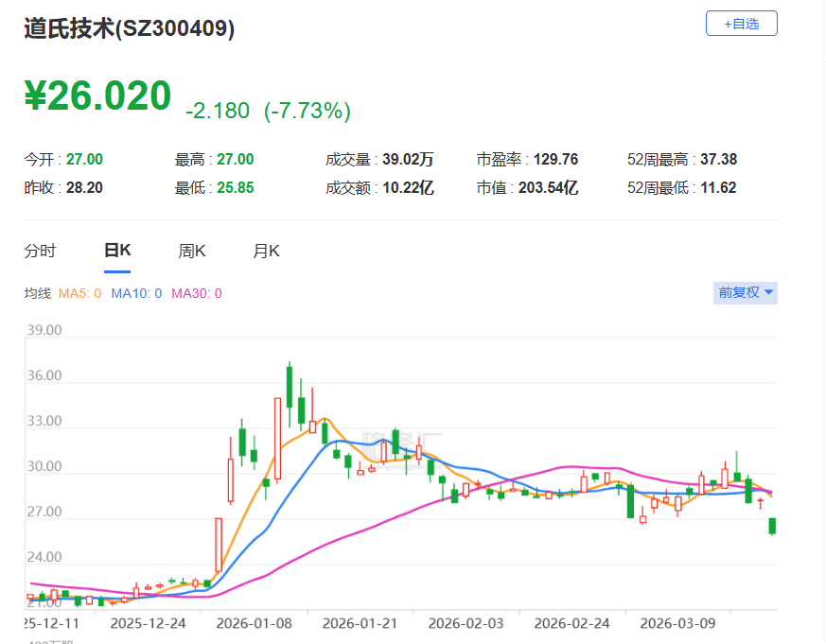Screen dimensions: 826x644
Task: Click the 均线 legend label
Action: (37, 293)
